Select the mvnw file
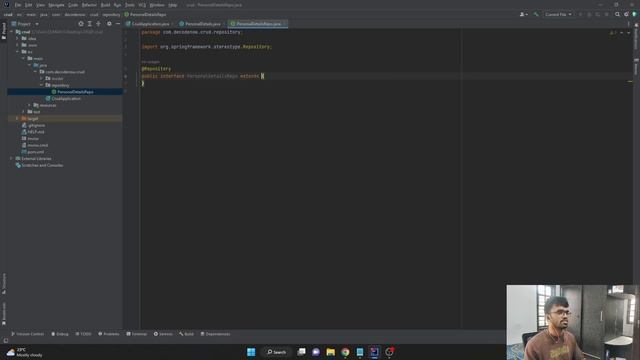This screenshot has height=360, width=640. [30, 139]
